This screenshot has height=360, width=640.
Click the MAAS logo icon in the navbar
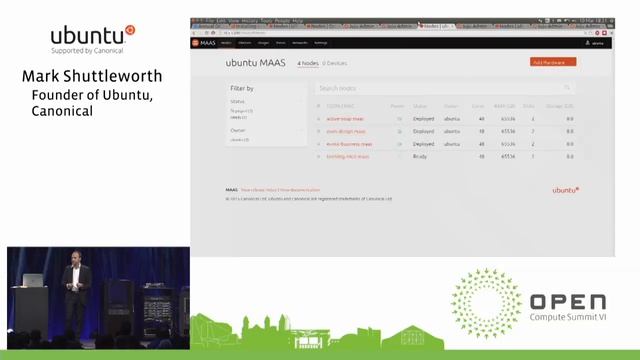pos(196,43)
